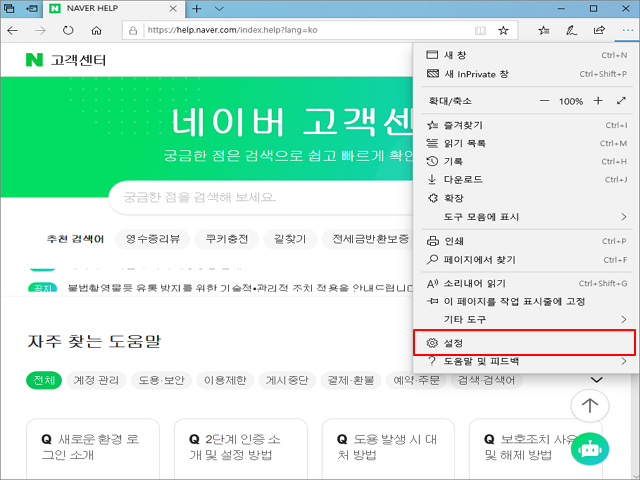640x480 pixels.
Task: Click the lock icon in address bar
Action: [133, 30]
